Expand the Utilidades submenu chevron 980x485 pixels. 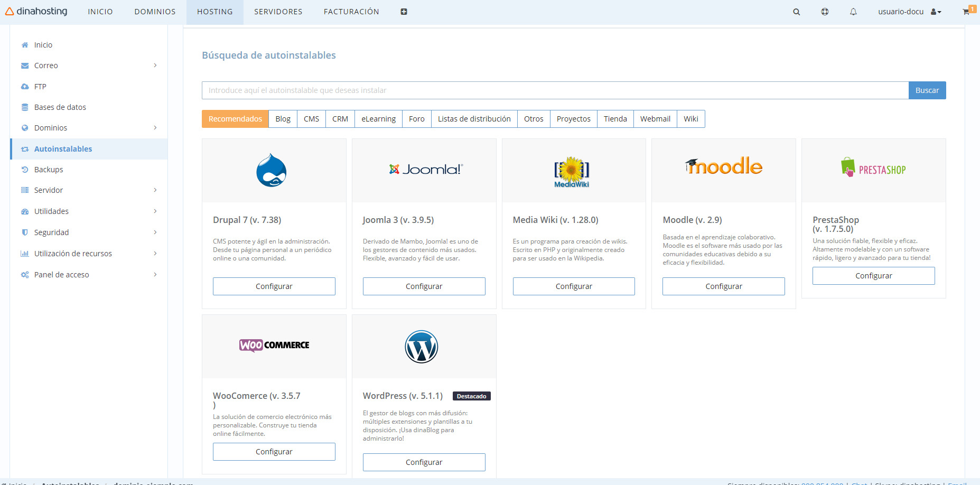pos(155,211)
